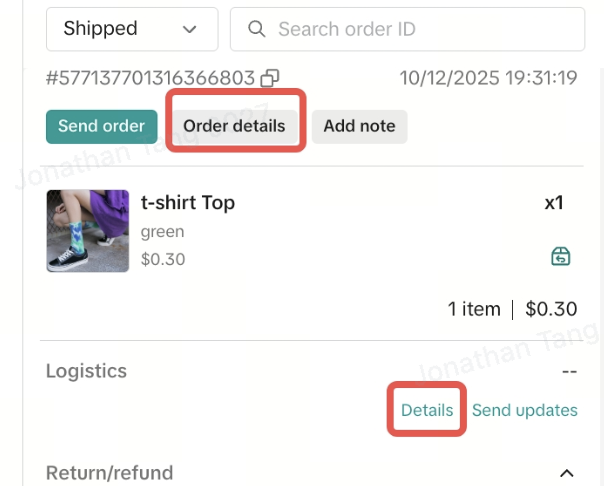
Task: Click the t-shirt Top product title
Action: click(188, 203)
